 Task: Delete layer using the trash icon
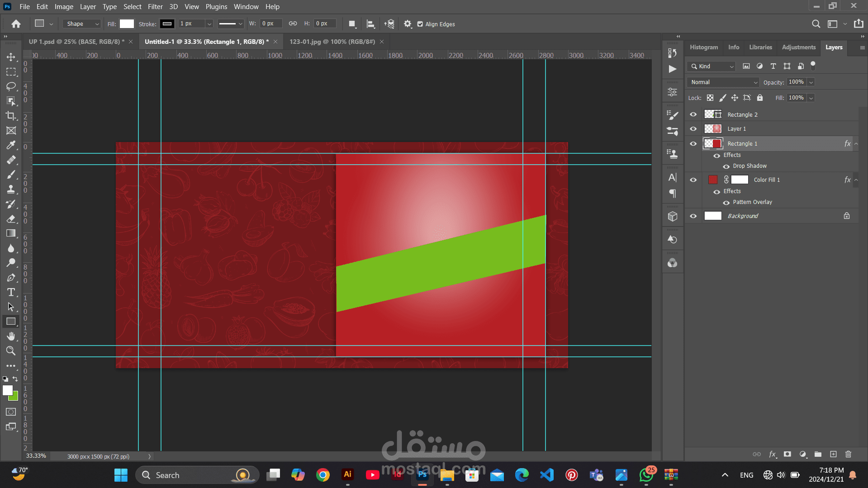pos(848,454)
